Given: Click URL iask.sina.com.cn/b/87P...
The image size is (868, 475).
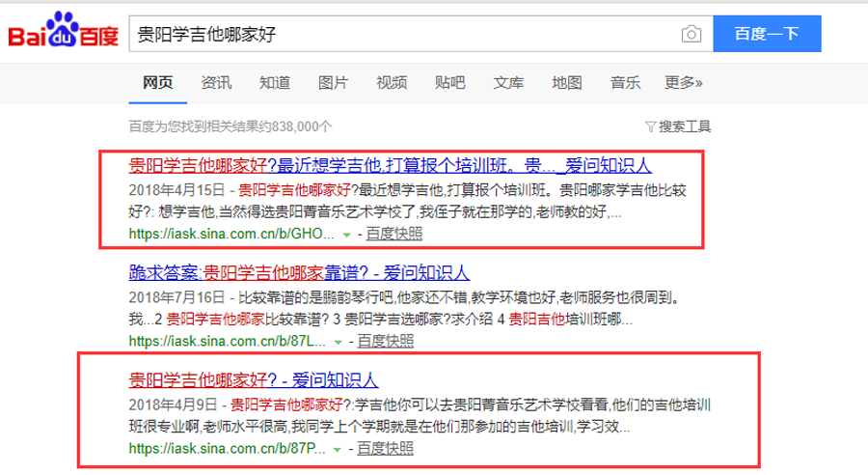Looking at the screenshot, I should pyautogui.click(x=227, y=449).
